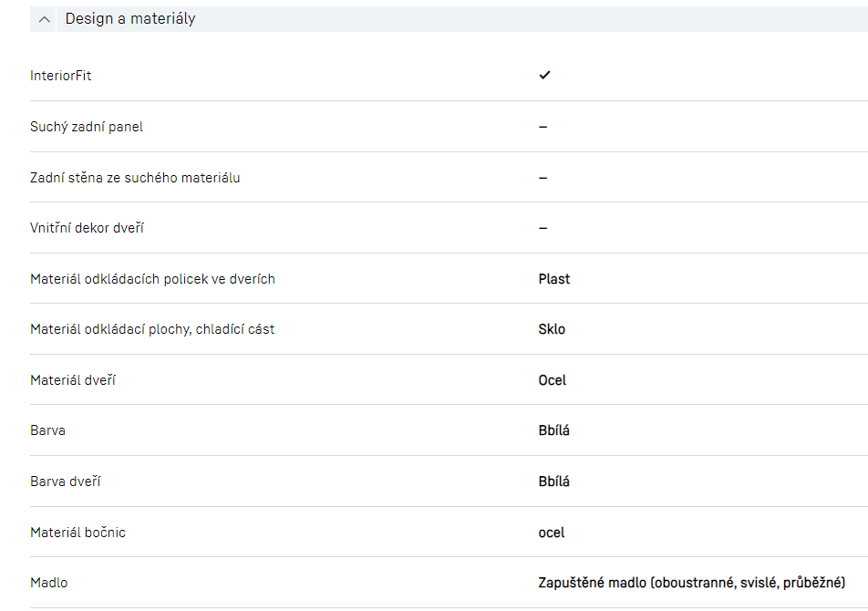Click the Sklo value in the table
The image size is (868, 611).
coord(552,329)
